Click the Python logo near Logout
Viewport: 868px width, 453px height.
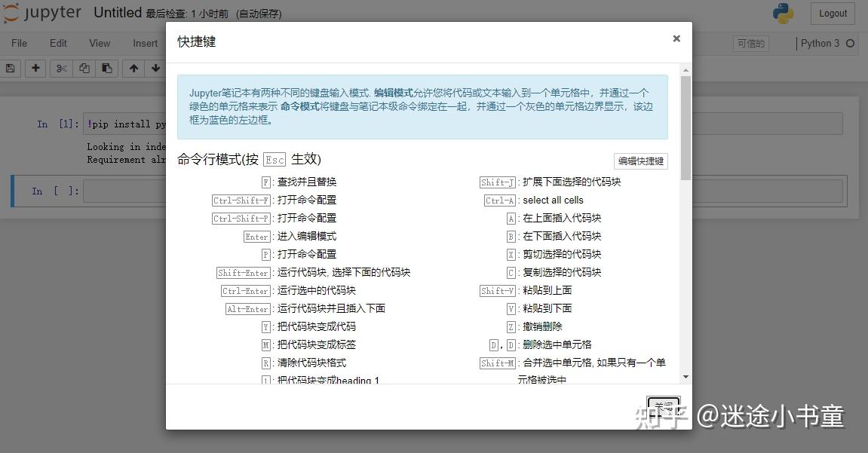783,13
